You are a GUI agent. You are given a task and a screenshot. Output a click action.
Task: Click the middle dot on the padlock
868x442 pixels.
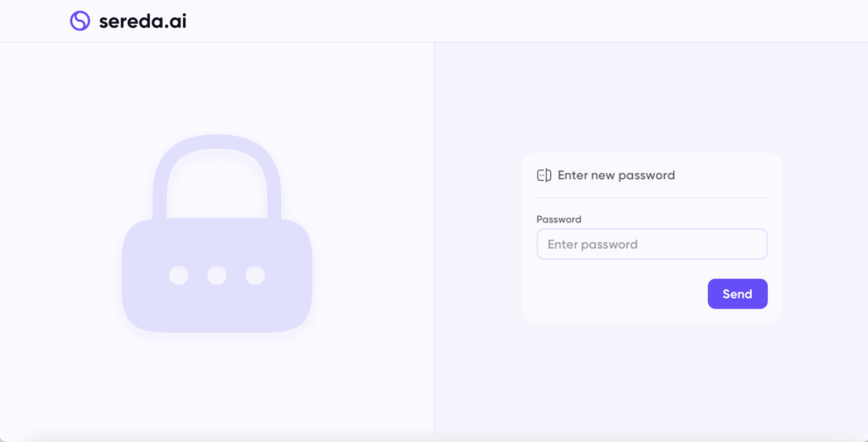tap(217, 275)
